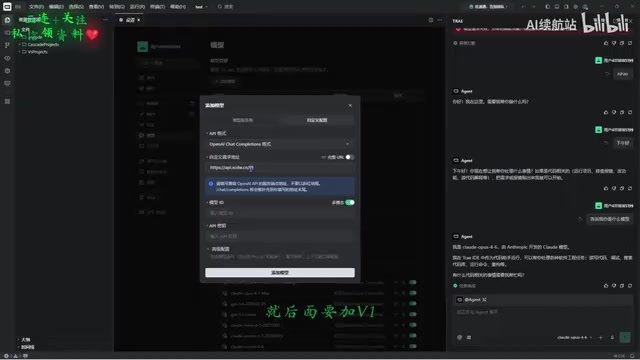
Task: Dislike the Agent reply to the 下午好 message
Action: coord(614,188)
